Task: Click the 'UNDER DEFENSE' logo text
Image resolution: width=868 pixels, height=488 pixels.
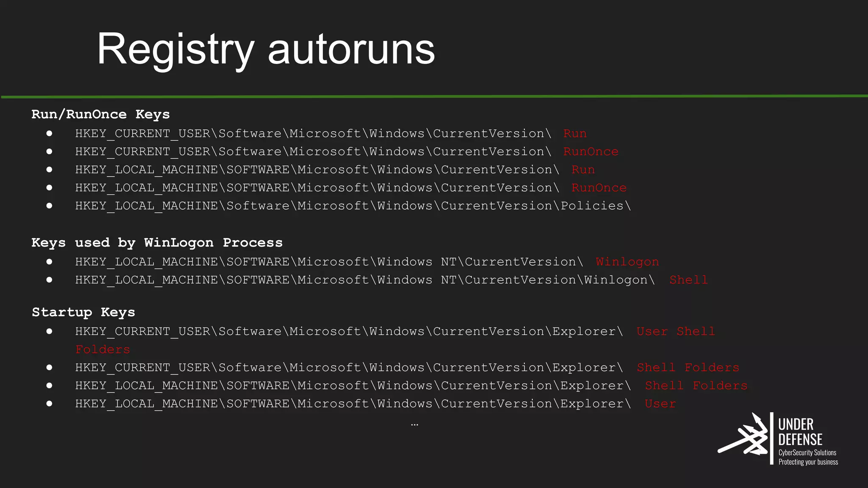Action: tap(800, 432)
